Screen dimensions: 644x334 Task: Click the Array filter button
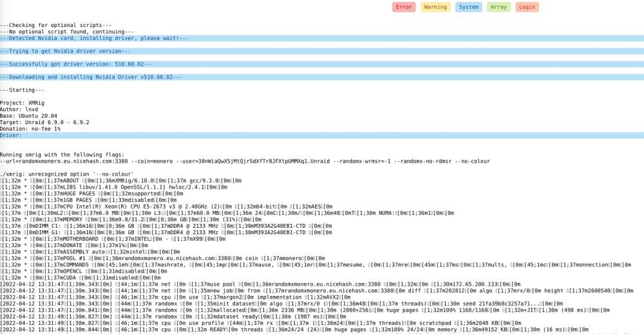498,7
